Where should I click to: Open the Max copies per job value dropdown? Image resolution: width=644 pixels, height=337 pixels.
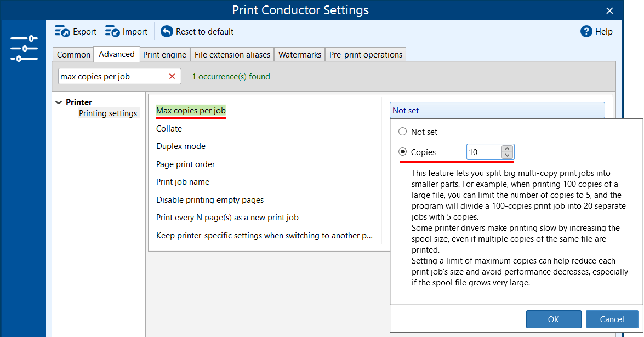497,111
